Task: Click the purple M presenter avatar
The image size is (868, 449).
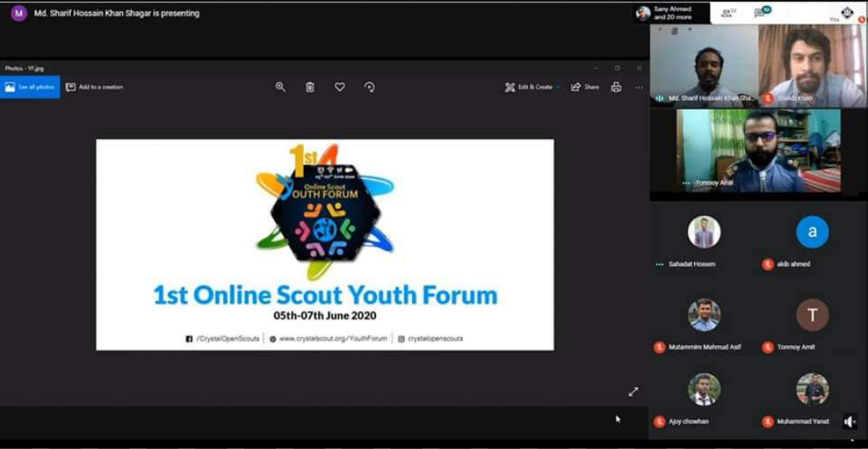Action: (18, 14)
